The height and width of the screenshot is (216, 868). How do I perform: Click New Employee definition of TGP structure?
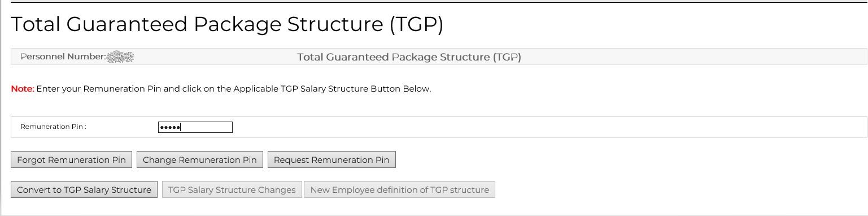[400, 189]
